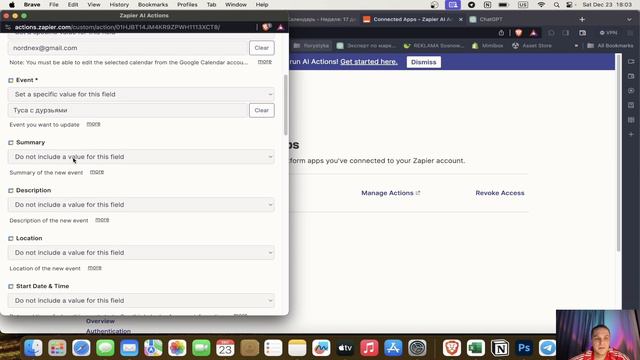Open the History menu

tap(119, 5)
